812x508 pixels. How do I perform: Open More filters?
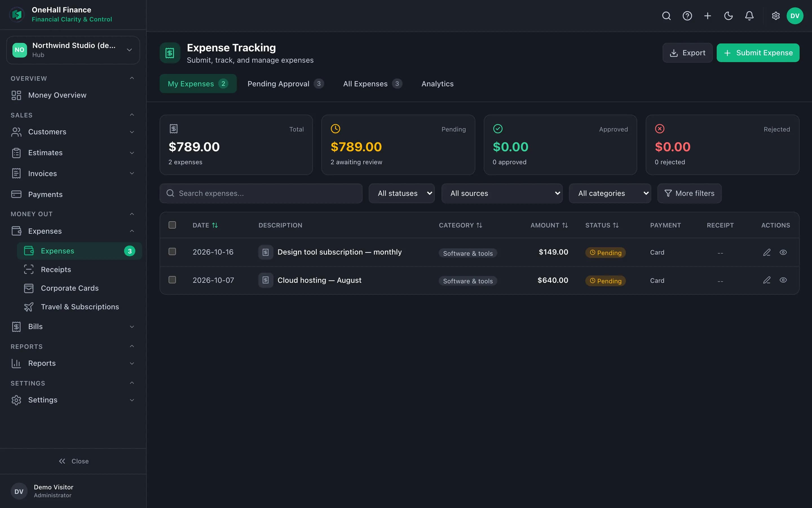point(690,193)
